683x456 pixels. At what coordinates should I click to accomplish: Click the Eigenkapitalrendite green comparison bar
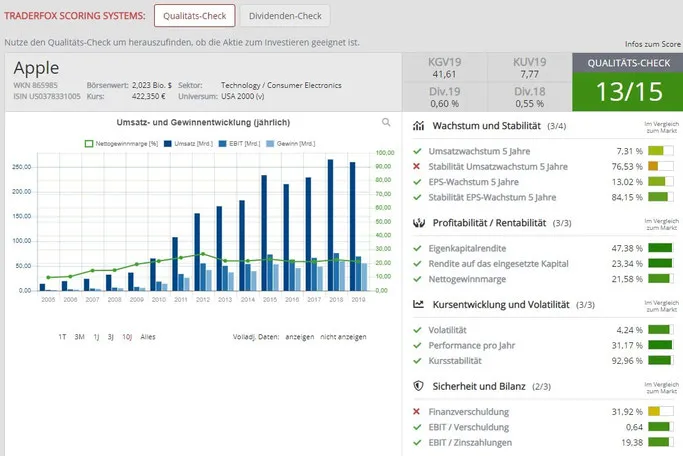pyautogui.click(x=660, y=248)
